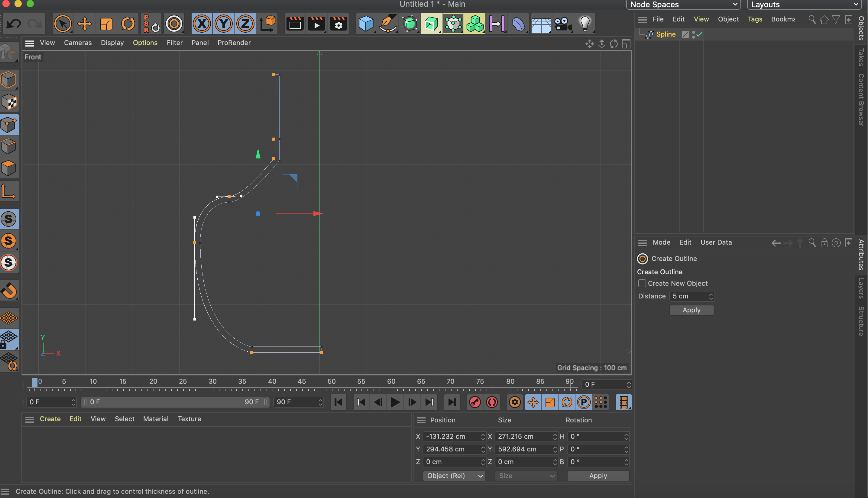Click the Camera object icon
Screen dimensions: 868x498
point(562,24)
